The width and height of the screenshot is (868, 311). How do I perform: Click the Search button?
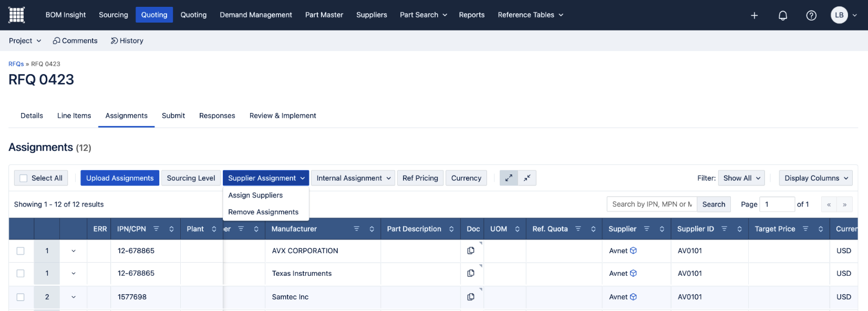point(714,204)
